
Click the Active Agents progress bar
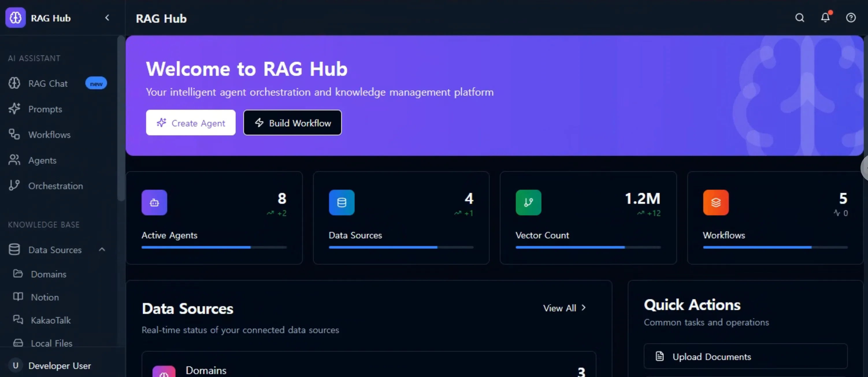point(214,247)
